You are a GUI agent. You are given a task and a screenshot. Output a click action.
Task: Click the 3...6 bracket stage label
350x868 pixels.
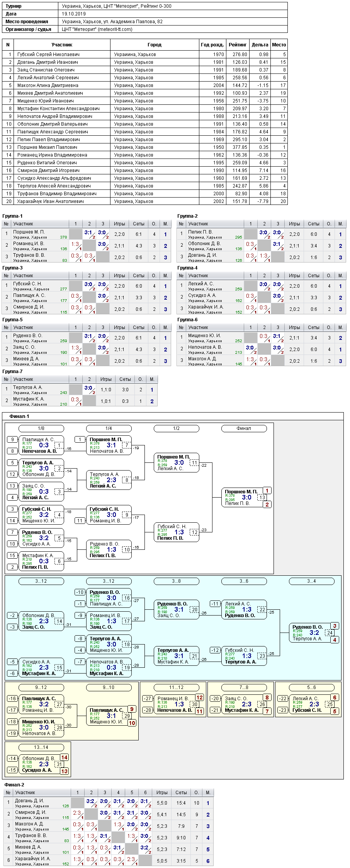(244, 581)
